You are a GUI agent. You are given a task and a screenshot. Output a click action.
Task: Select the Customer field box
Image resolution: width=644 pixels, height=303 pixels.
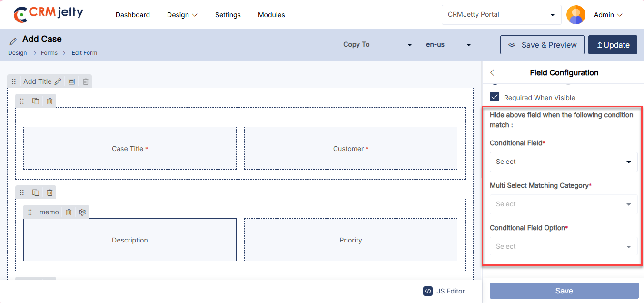tap(350, 148)
